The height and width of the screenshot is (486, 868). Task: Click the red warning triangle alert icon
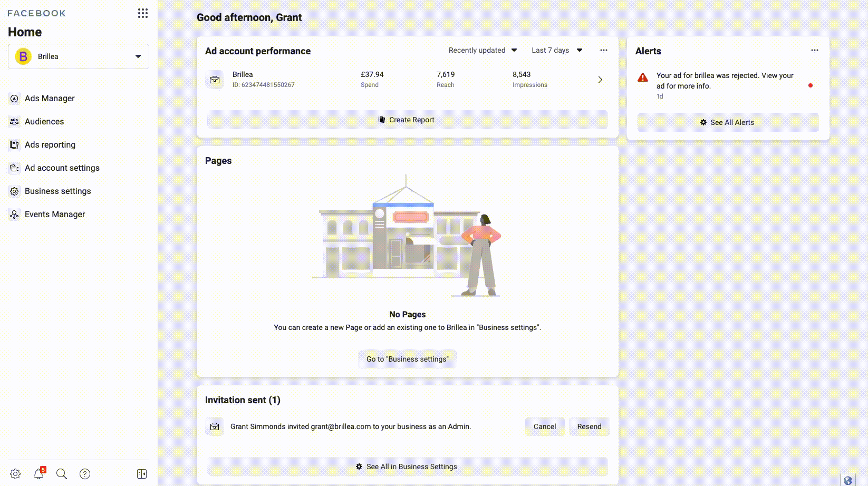[643, 77]
